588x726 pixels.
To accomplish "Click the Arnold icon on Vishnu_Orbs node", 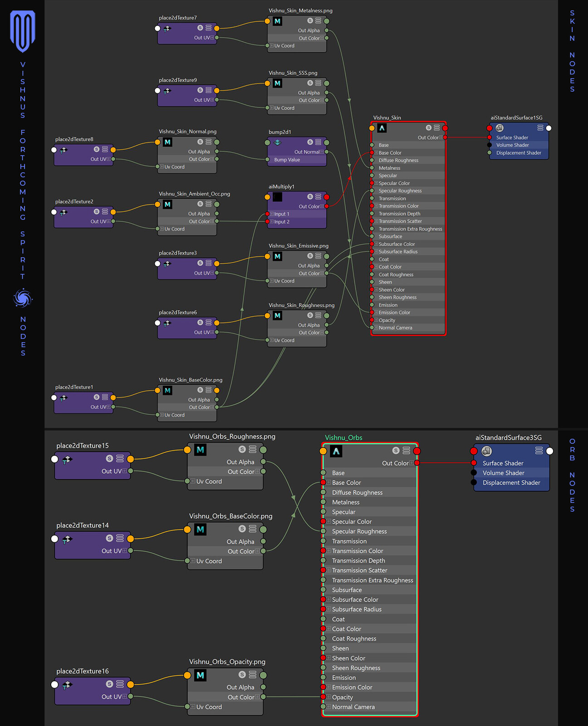I will pyautogui.click(x=336, y=451).
